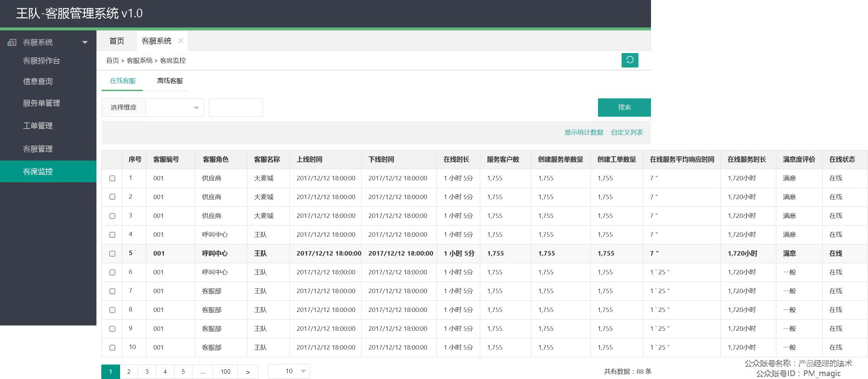Click 客服部 role in row 10

coord(212,348)
